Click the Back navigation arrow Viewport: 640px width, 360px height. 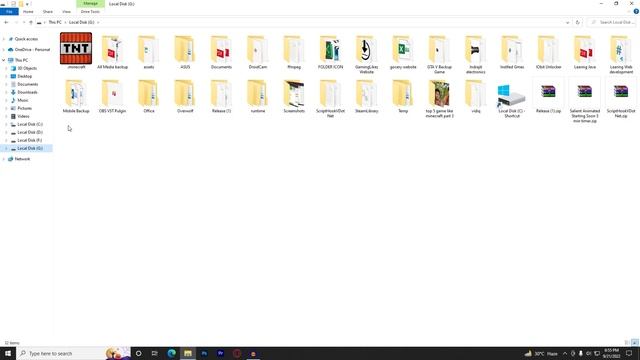pos(6,22)
